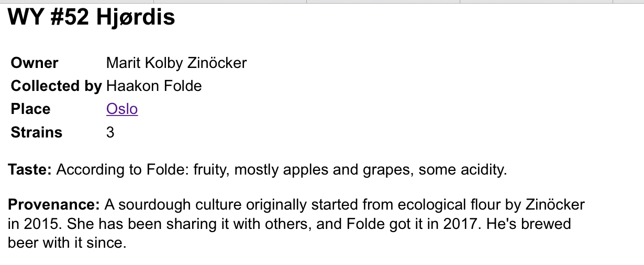Click the Strains label
The image size is (644, 265).
(37, 132)
